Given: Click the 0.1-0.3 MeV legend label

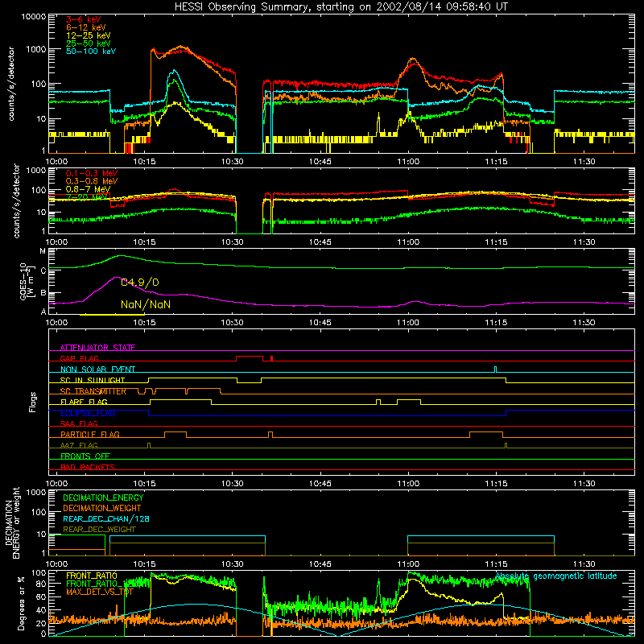Looking at the screenshot, I should click(x=92, y=173).
